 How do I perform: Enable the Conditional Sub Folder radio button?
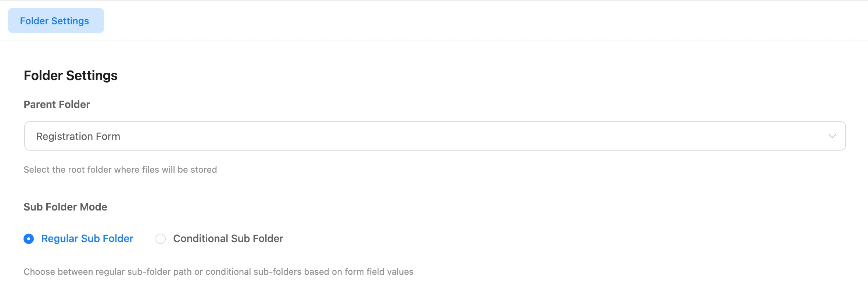point(161,239)
